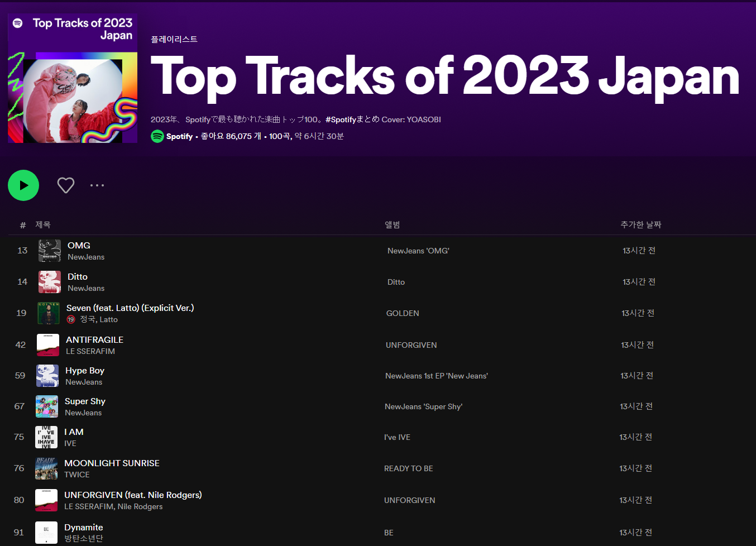Click the playlist cover art image
The height and width of the screenshot is (546, 756).
tap(73, 78)
